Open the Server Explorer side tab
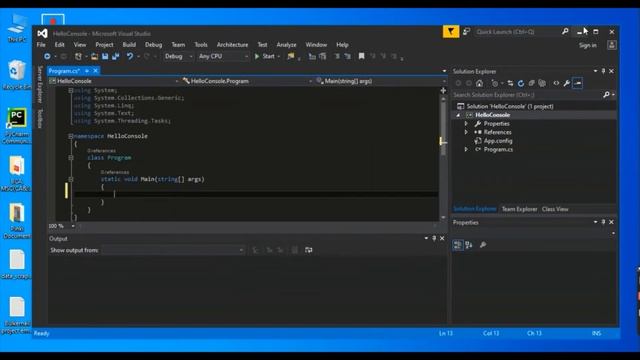This screenshot has height=360, width=640. click(x=40, y=84)
